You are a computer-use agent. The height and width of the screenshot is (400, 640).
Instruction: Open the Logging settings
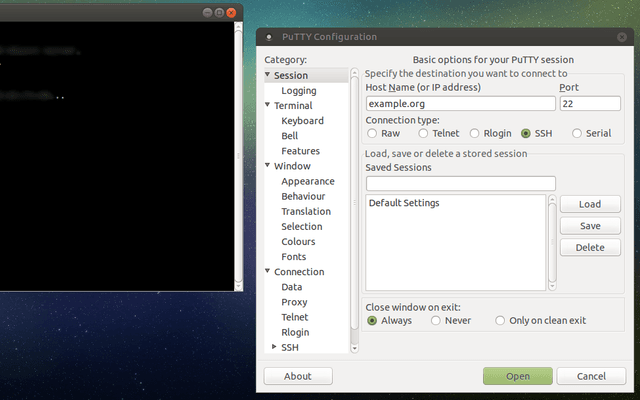pos(299,91)
